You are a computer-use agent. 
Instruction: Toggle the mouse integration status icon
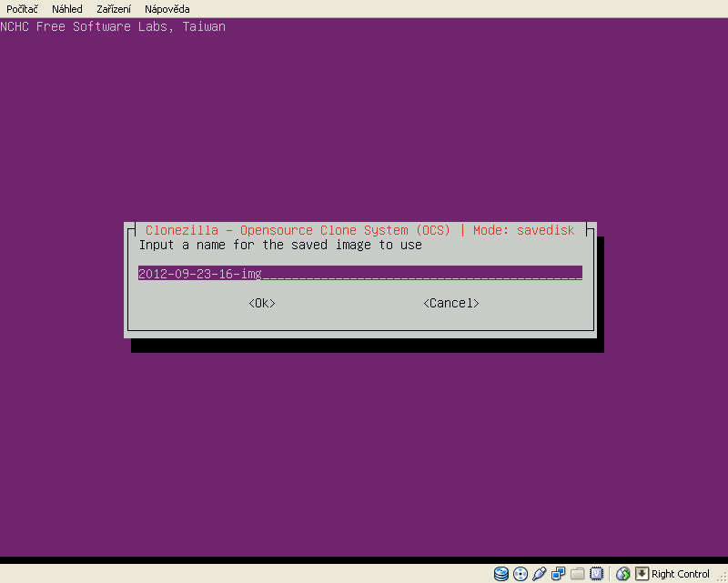coord(623,574)
